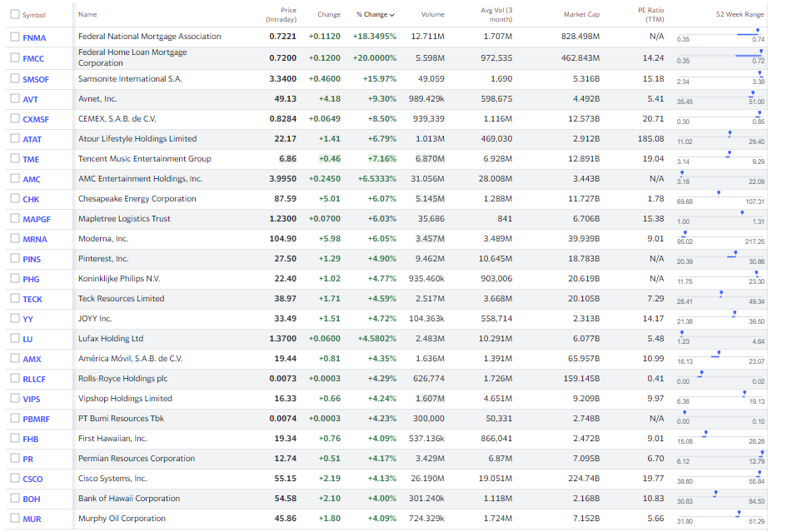Image resolution: width=792 pixels, height=532 pixels.
Task: Sort by Change column header
Action: point(329,14)
